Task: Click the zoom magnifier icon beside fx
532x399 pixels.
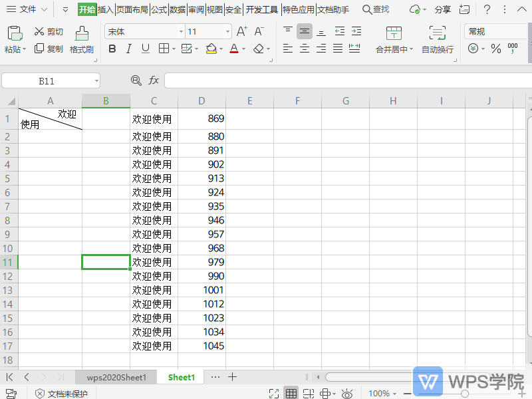Action: [136, 80]
